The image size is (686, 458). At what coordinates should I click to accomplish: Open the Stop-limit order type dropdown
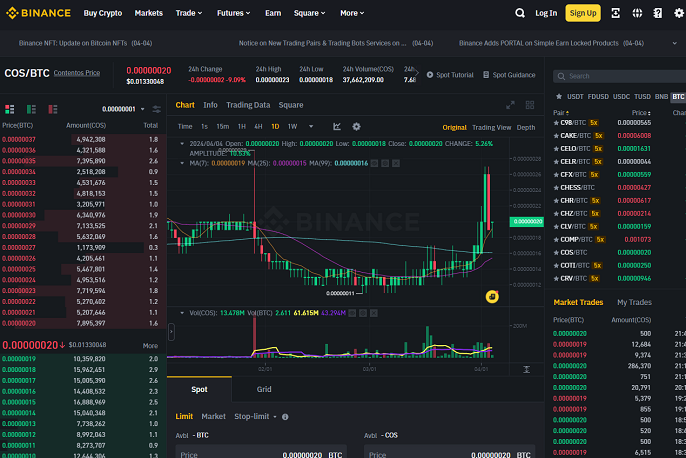pyautogui.click(x=255, y=416)
